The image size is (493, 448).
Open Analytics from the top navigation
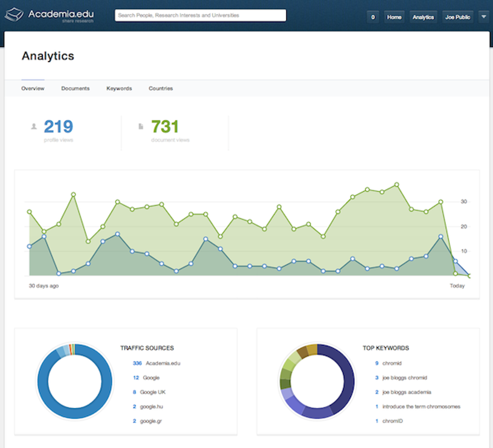pos(423,17)
